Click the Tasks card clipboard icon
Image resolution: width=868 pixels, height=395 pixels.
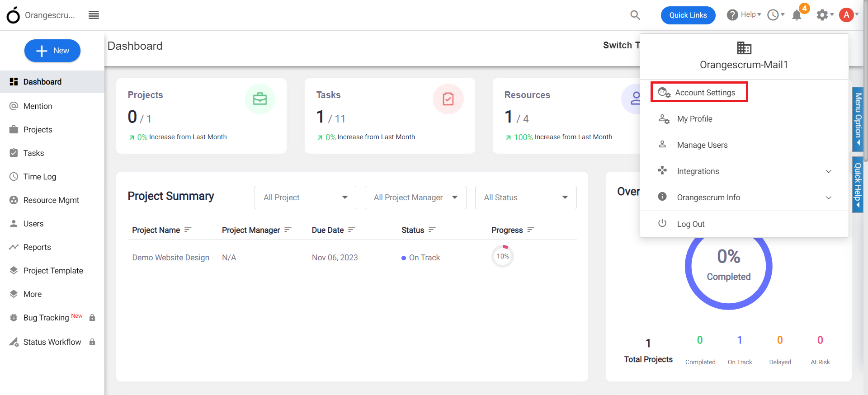(448, 99)
